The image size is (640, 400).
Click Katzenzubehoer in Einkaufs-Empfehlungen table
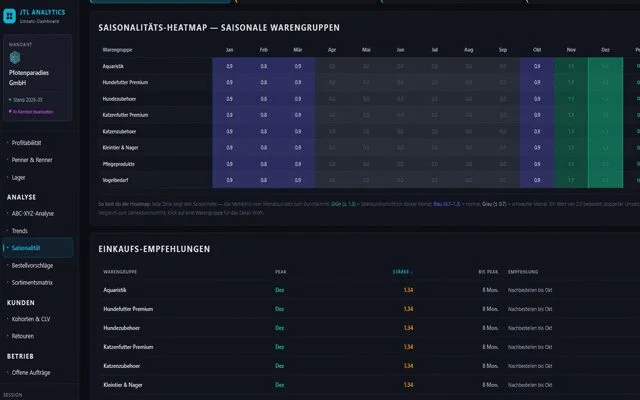[x=122, y=366]
